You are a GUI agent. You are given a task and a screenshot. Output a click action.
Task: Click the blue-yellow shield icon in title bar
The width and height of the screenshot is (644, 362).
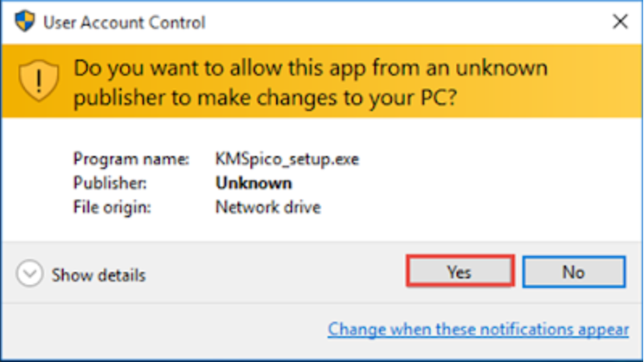pos(25,22)
